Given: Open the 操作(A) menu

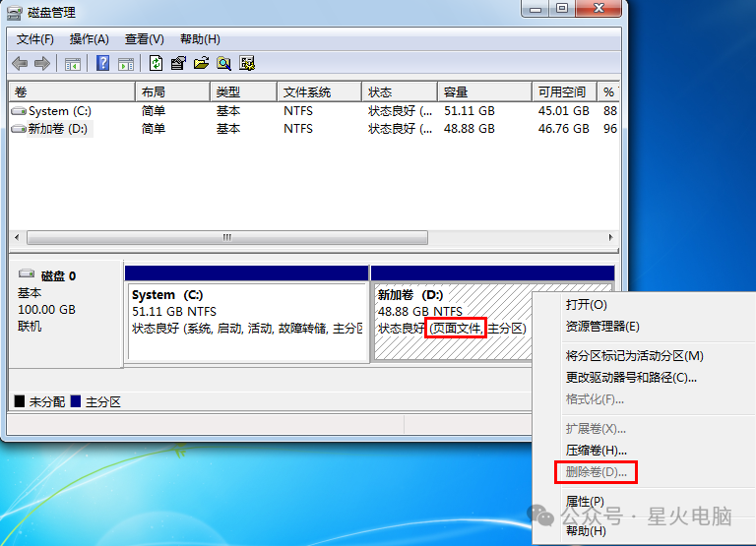Looking at the screenshot, I should (90, 39).
